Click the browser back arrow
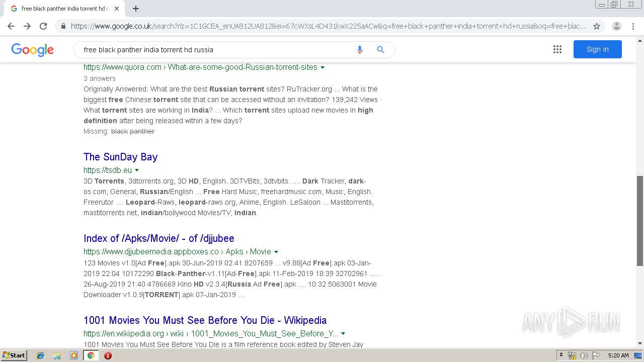Image resolution: width=644 pixels, height=362 pixels. click(11, 26)
